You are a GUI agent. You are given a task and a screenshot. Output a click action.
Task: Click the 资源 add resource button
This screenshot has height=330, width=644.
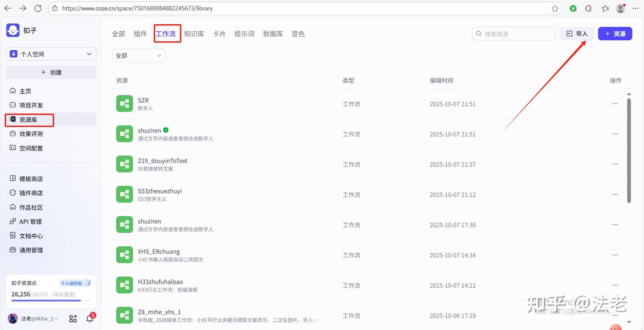click(x=615, y=34)
